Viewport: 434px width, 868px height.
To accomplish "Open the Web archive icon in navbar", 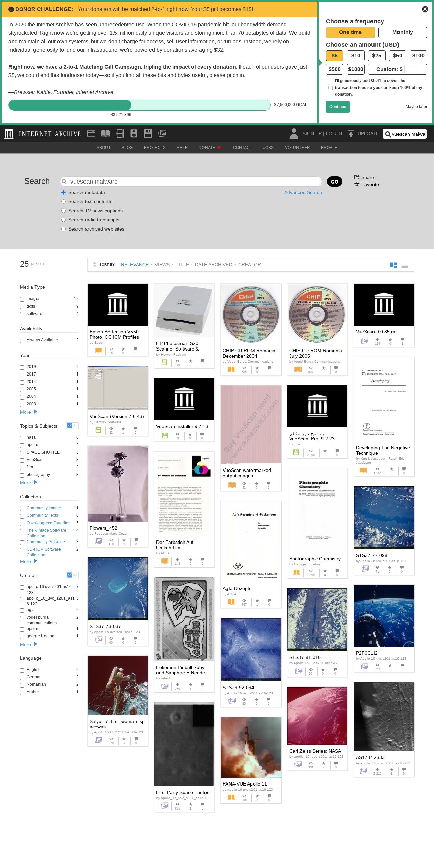I will 91,134.
